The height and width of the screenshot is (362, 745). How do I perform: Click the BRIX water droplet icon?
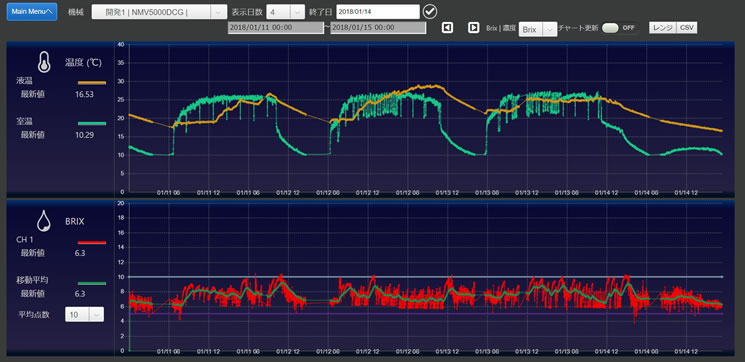click(44, 221)
